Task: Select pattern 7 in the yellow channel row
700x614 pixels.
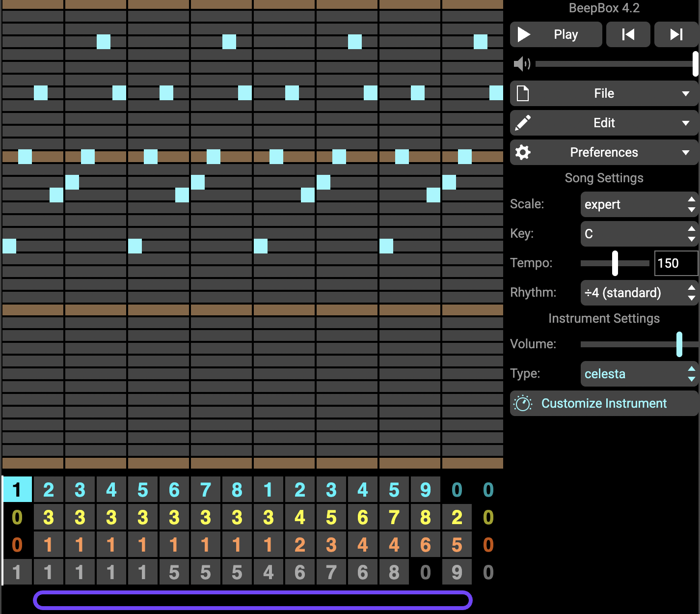Action: (394, 517)
